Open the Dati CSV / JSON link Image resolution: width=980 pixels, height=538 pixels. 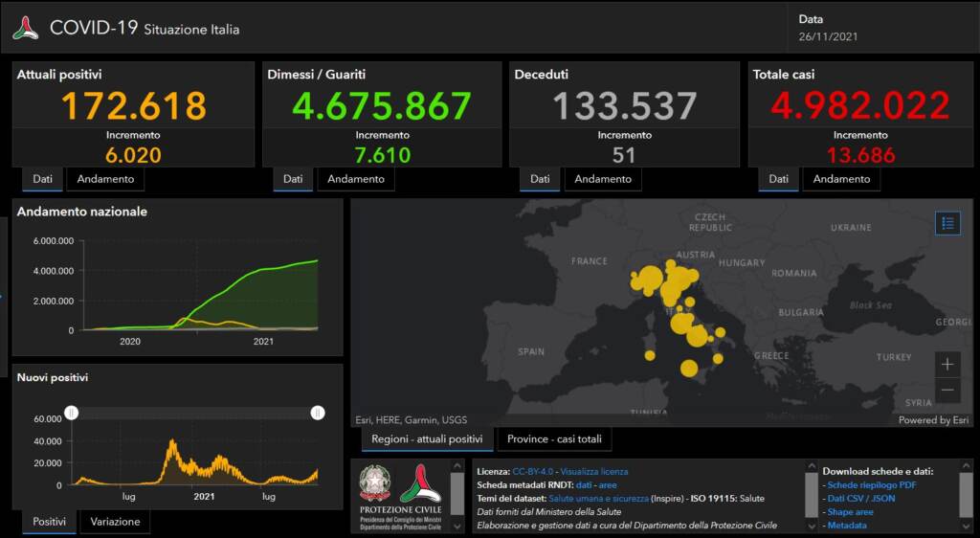point(860,499)
